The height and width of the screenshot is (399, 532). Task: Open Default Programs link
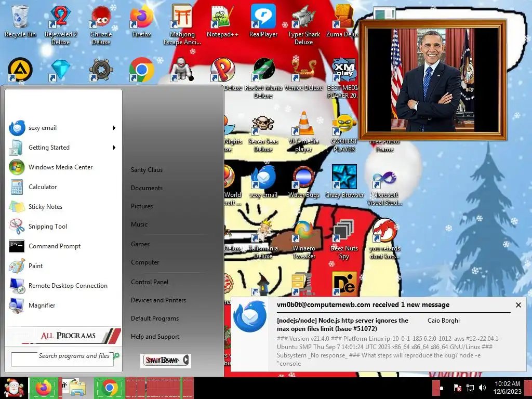click(155, 318)
